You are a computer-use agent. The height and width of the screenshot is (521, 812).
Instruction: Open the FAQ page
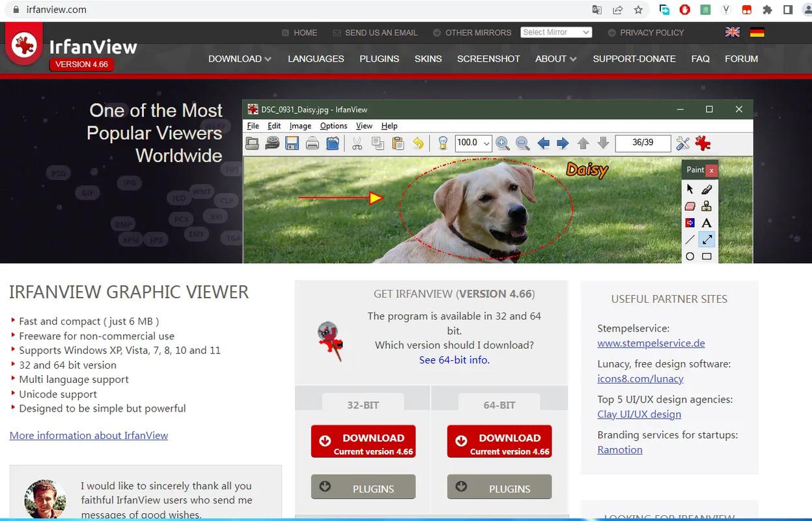700,59
